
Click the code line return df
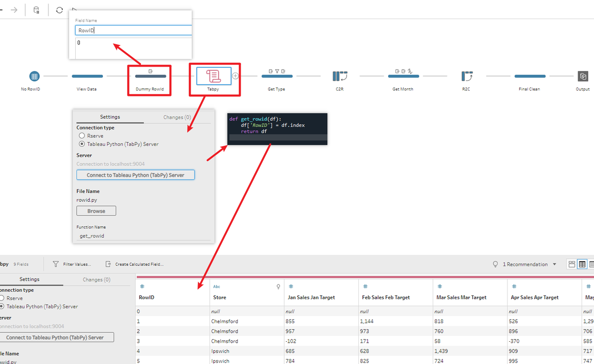254,132
